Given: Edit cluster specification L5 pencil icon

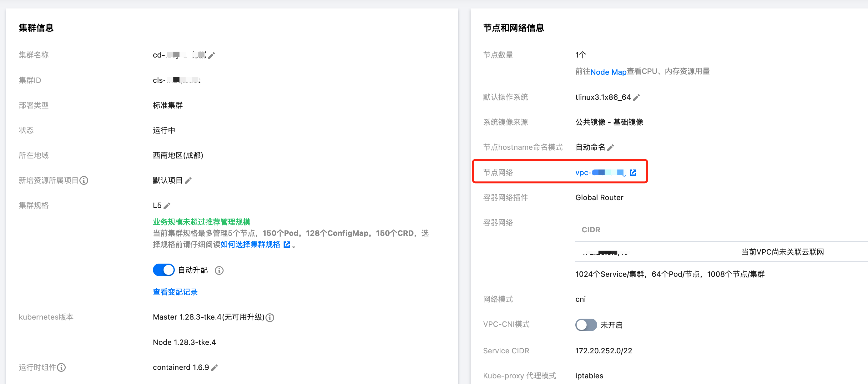Looking at the screenshot, I should pyautogui.click(x=167, y=205).
